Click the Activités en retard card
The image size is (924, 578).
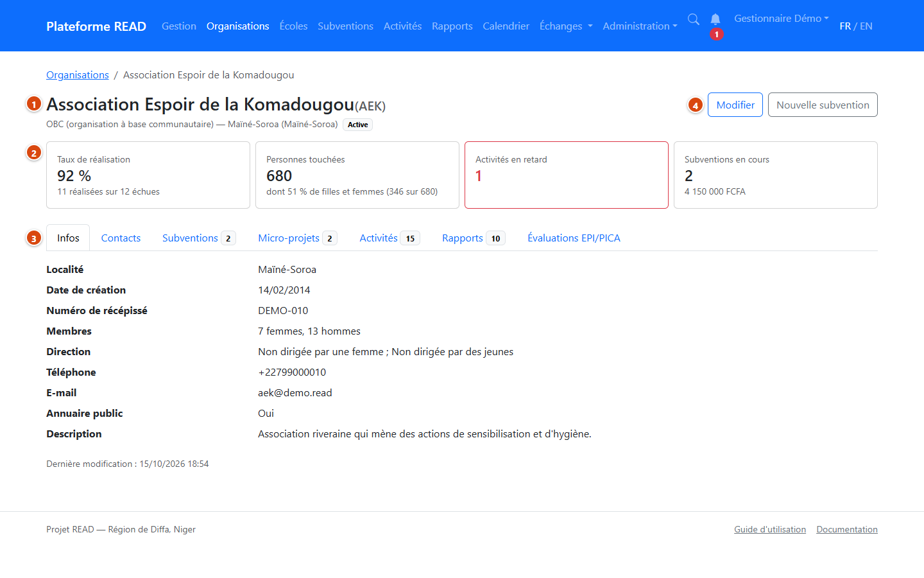pos(567,175)
